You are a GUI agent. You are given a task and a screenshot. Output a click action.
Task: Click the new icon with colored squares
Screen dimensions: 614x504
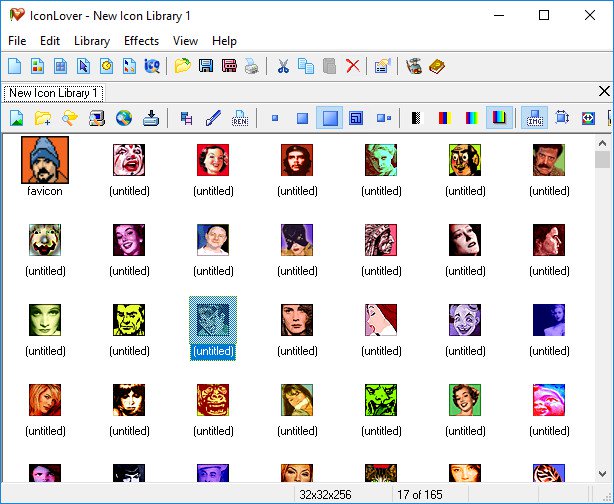(x=37, y=66)
